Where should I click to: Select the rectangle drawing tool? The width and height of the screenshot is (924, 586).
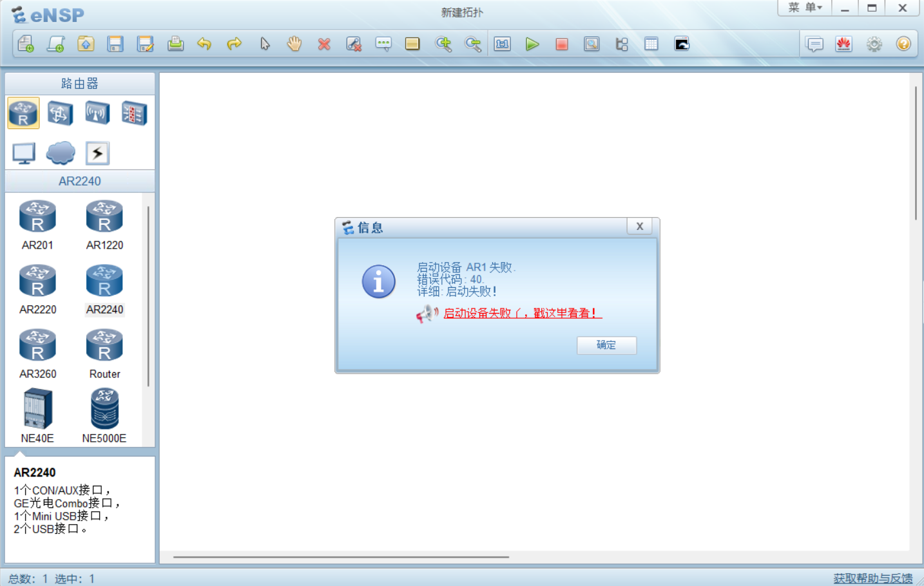pyautogui.click(x=412, y=44)
